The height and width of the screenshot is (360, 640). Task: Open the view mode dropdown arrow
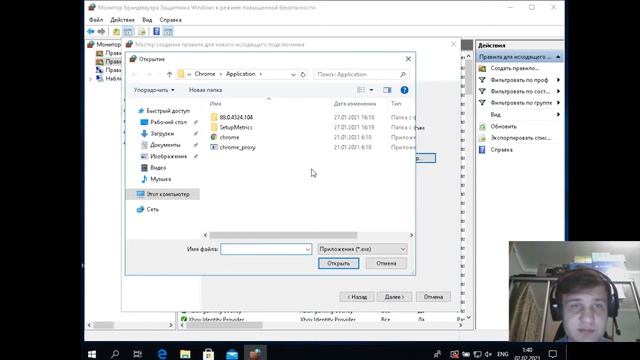pos(371,90)
